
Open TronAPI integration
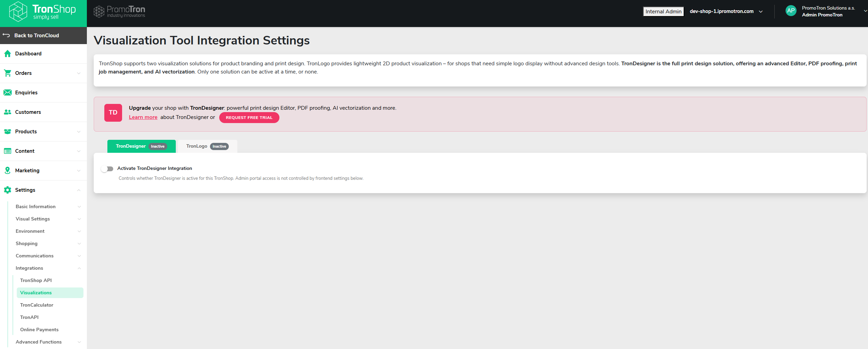(x=29, y=317)
